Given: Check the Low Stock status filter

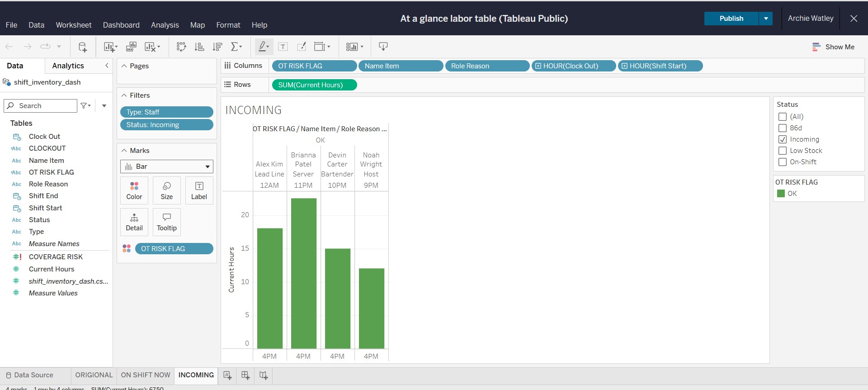Looking at the screenshot, I should (783, 151).
